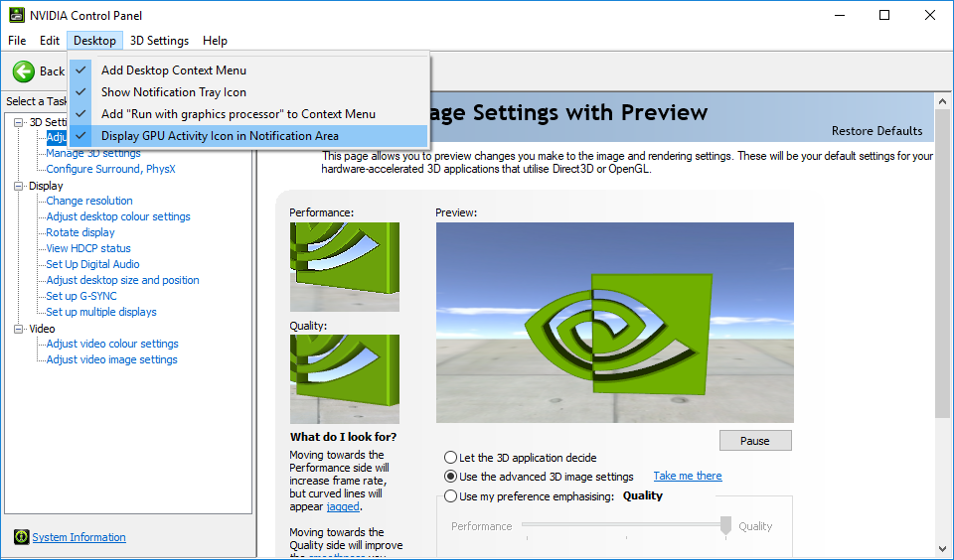
Task: Open Adjust desktop colour settings
Action: pyautogui.click(x=118, y=216)
